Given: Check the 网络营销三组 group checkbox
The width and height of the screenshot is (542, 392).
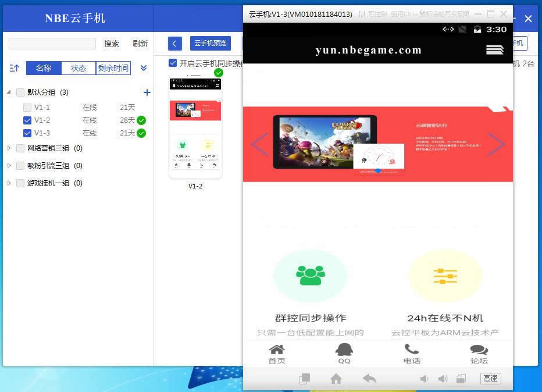Looking at the screenshot, I should pyautogui.click(x=20, y=148).
